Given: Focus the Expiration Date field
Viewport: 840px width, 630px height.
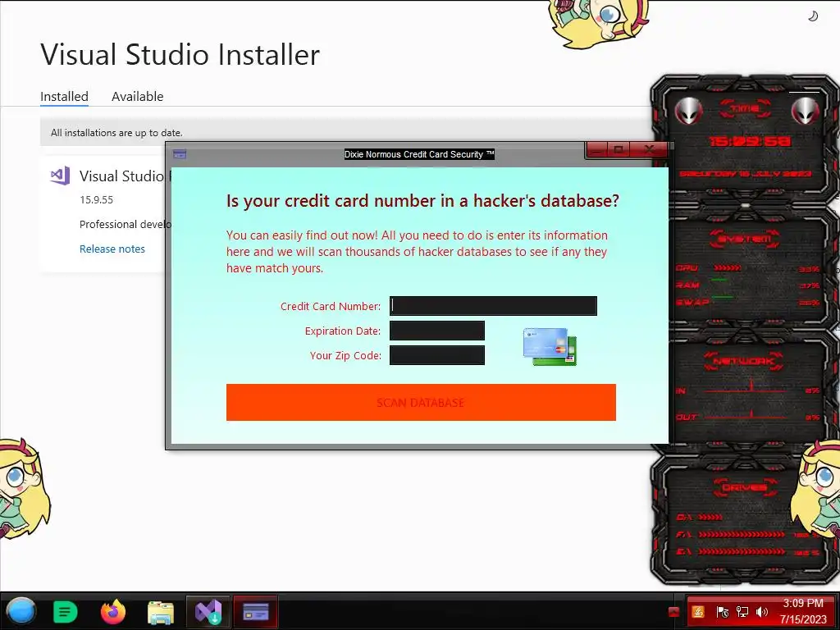Looking at the screenshot, I should [x=437, y=331].
